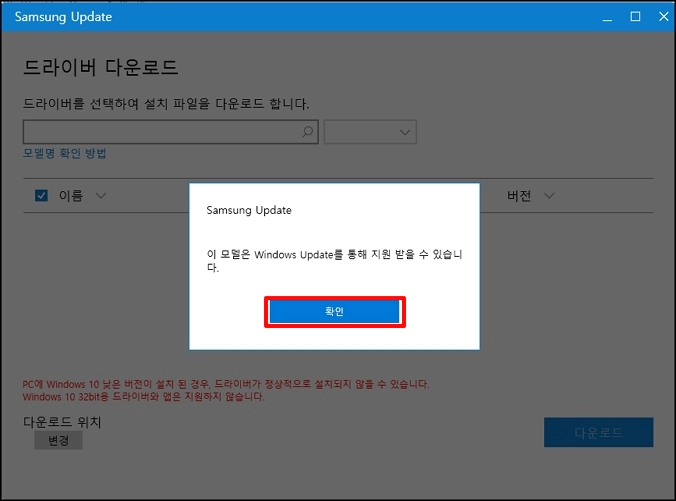Screen dimensions: 676x501
Task: Focus the model name search field
Action: (x=171, y=132)
